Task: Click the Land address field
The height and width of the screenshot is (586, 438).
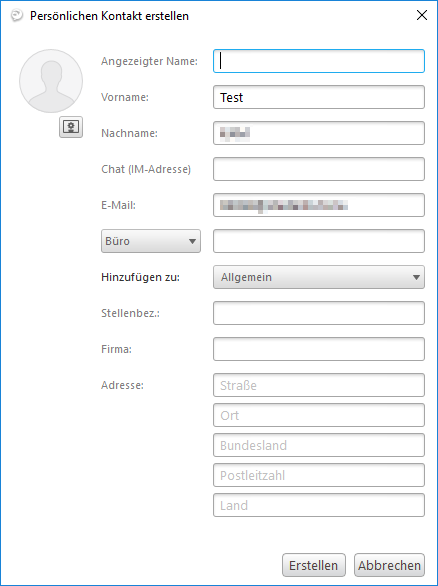Action: 319,505
